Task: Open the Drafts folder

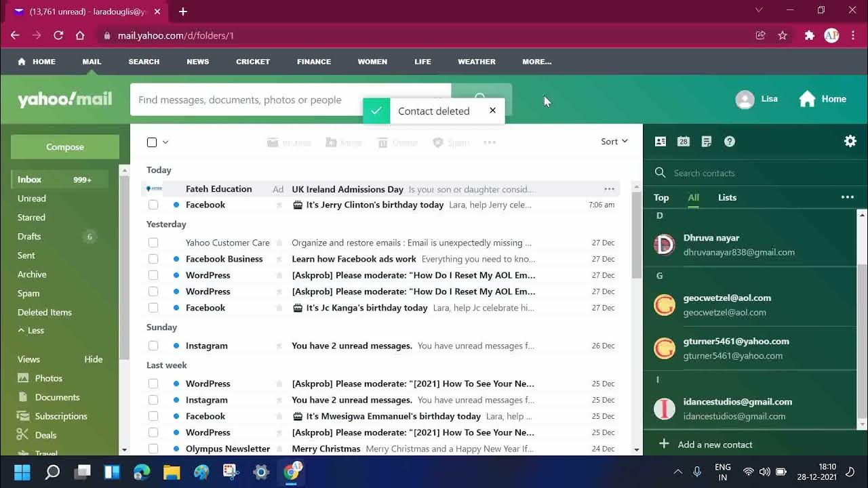Action: point(29,237)
